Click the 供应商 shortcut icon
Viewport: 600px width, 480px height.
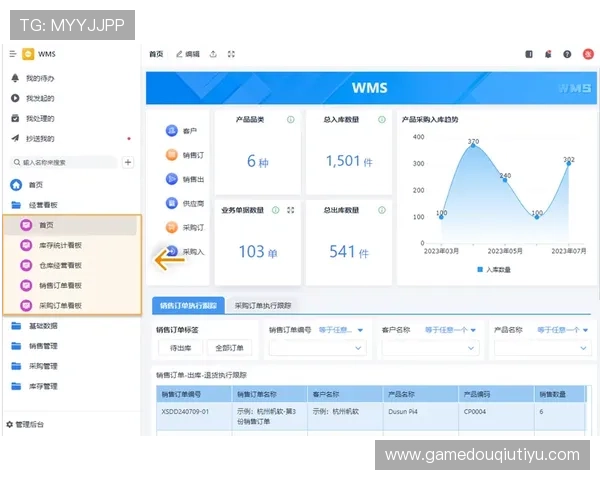coord(172,203)
